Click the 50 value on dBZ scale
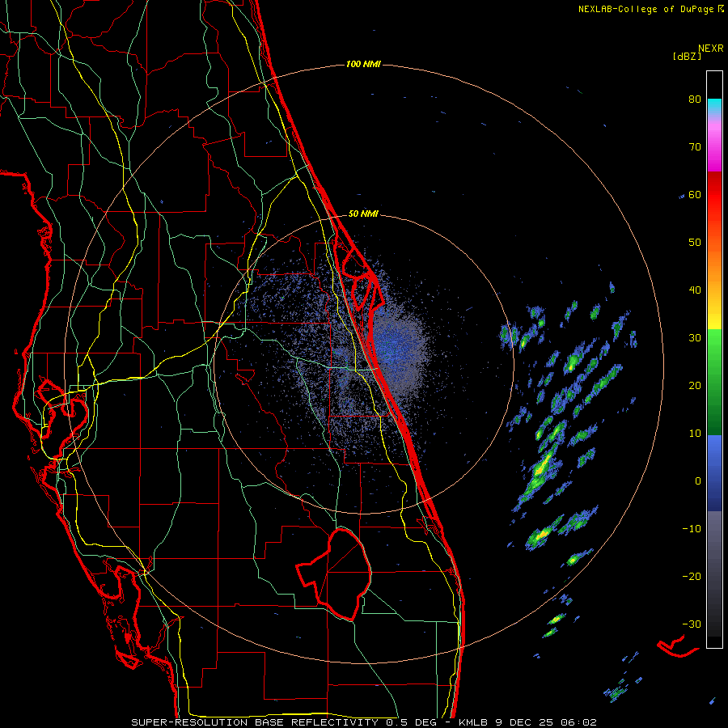The image size is (728, 728). coord(695,243)
